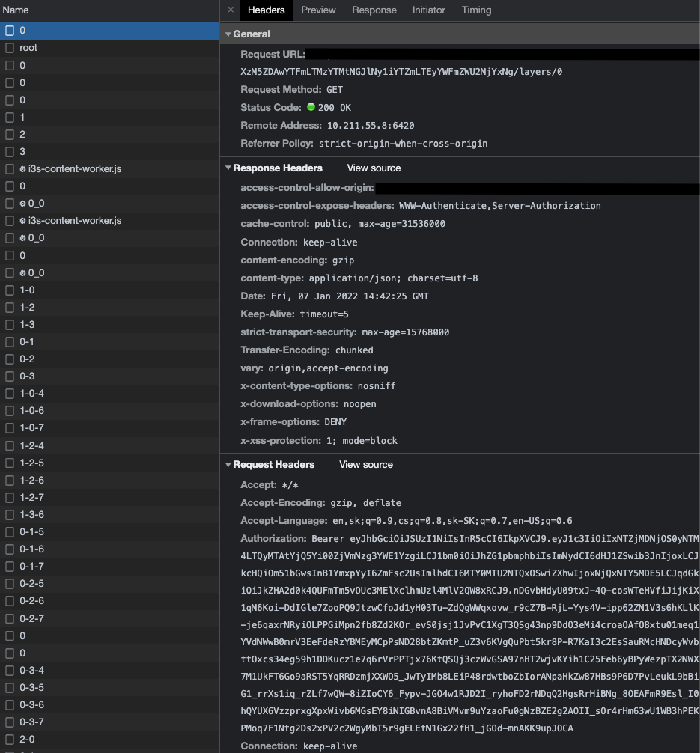Click the file icon beside request 1-2-7

tap(10, 498)
